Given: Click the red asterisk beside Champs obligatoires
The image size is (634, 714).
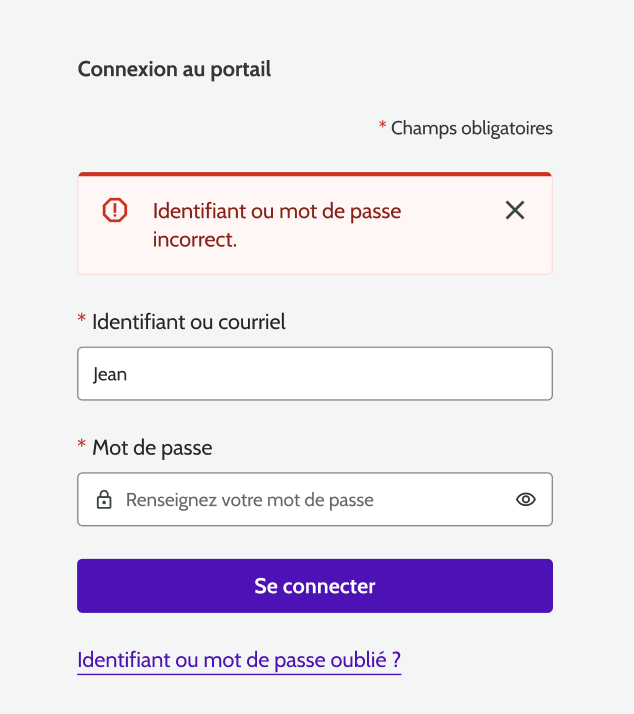Looking at the screenshot, I should [382, 126].
